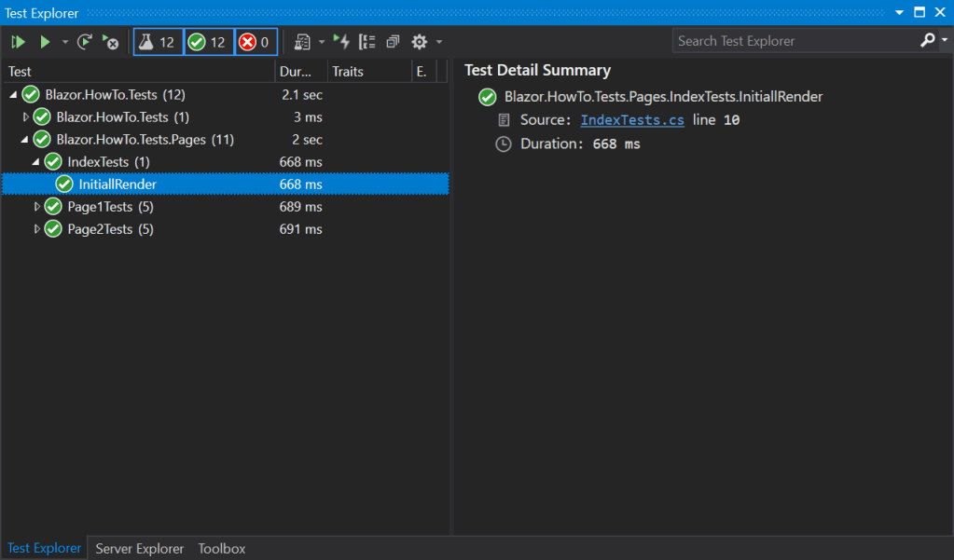Click the Run selected tests play icon
954x560 pixels.
(x=45, y=42)
